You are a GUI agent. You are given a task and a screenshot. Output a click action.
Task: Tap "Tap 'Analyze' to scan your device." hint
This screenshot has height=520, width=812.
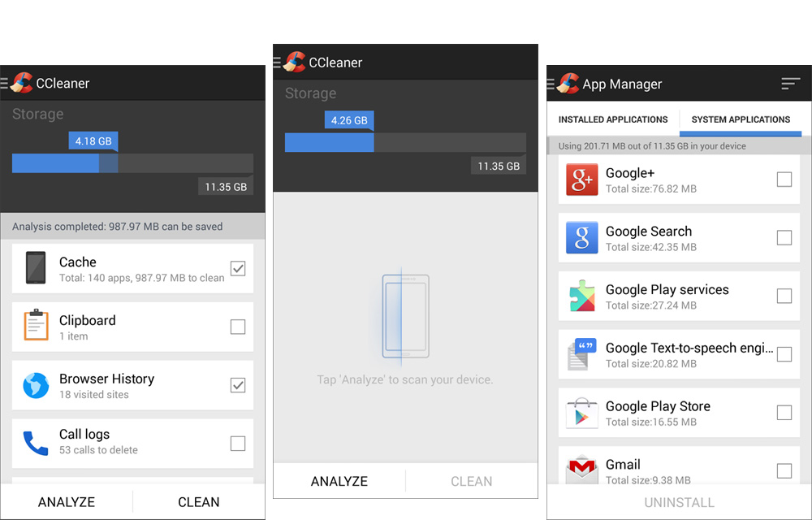click(405, 379)
